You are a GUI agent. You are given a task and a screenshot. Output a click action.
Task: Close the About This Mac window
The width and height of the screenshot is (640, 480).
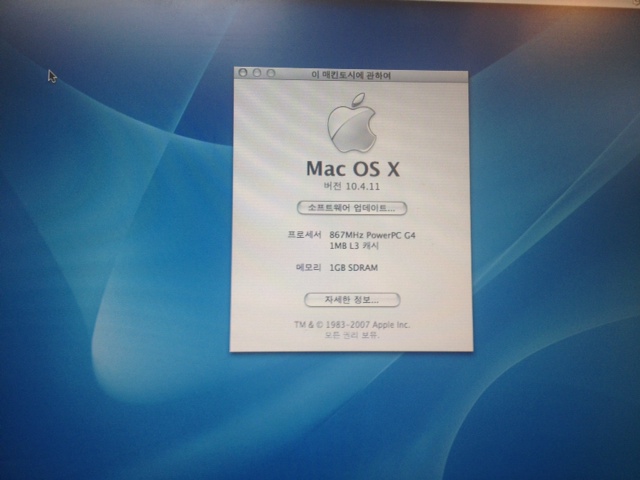click(243, 74)
